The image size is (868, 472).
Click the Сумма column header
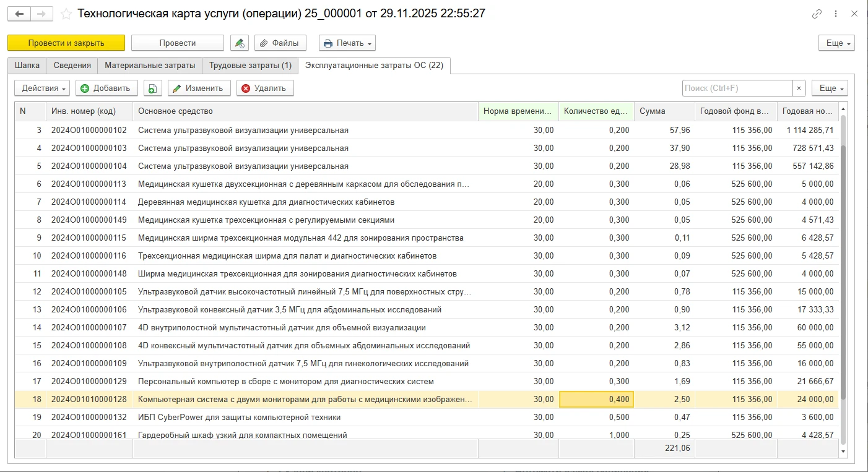pos(664,111)
